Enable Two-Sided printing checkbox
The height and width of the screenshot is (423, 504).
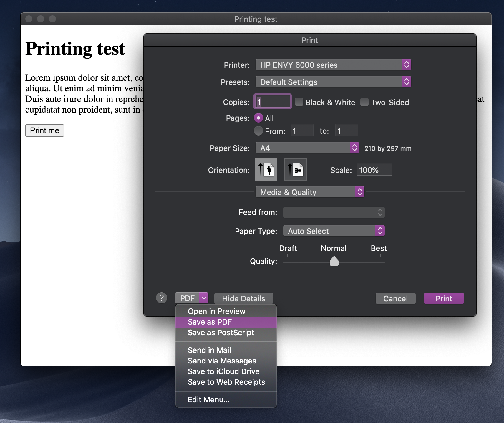(364, 102)
